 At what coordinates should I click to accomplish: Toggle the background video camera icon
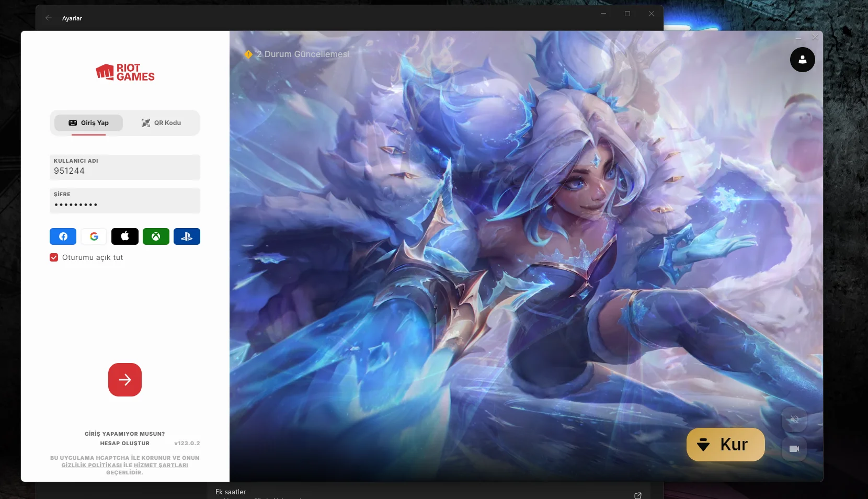(794, 449)
